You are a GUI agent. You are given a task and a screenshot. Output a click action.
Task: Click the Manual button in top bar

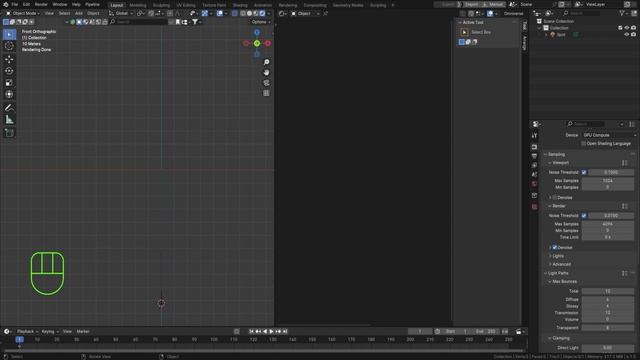tap(493, 4)
